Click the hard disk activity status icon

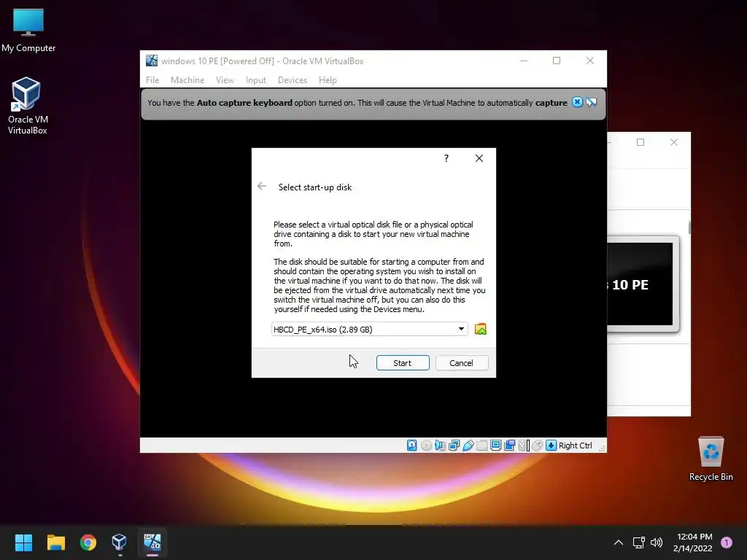[412, 446]
